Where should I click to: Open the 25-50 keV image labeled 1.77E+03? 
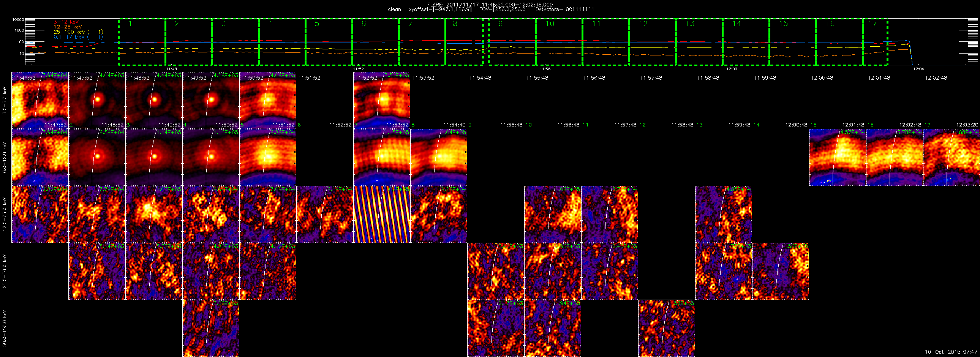724,271
